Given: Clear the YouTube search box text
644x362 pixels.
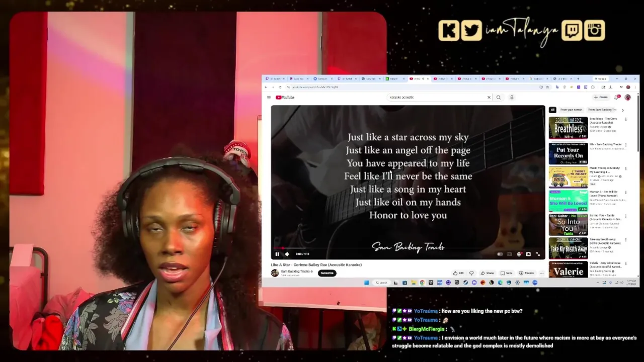Looking at the screenshot, I should 489,98.
